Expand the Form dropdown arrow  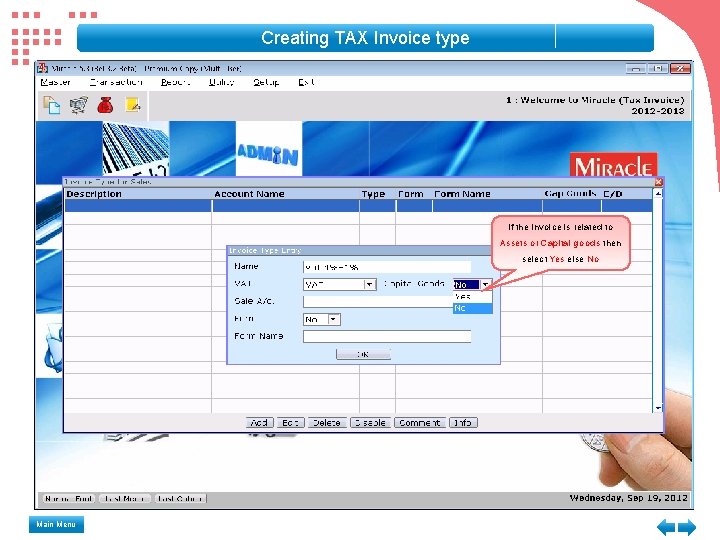point(334,319)
